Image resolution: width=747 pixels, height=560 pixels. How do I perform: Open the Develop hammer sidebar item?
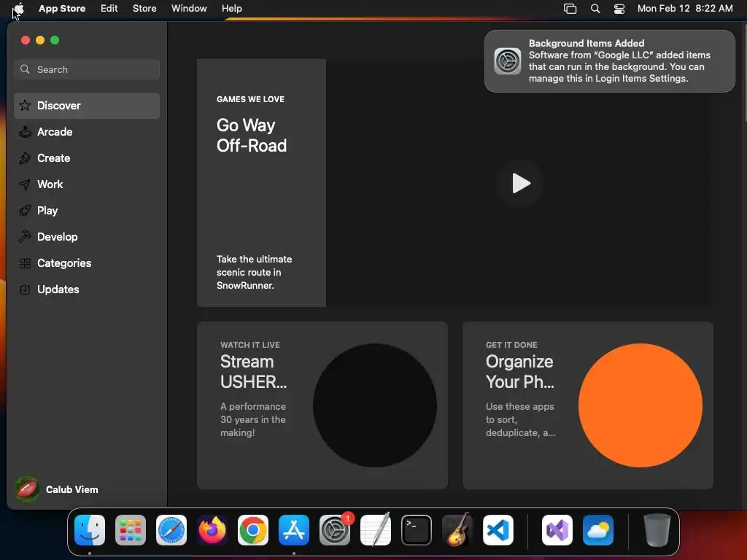click(x=87, y=237)
